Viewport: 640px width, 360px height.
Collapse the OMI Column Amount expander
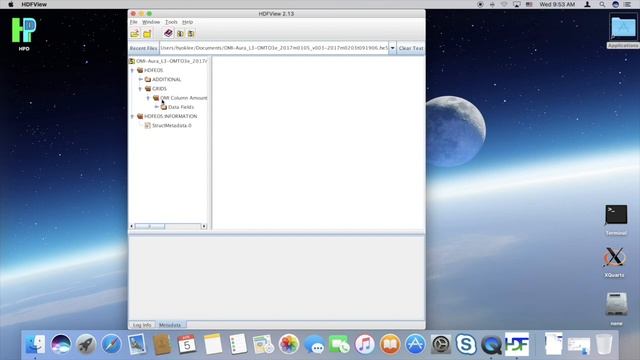(148, 98)
